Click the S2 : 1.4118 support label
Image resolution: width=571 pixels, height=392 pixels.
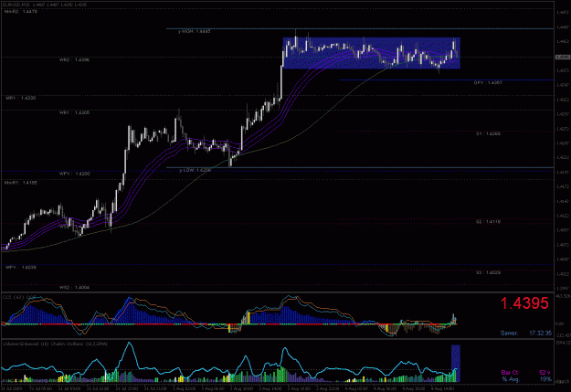click(488, 221)
